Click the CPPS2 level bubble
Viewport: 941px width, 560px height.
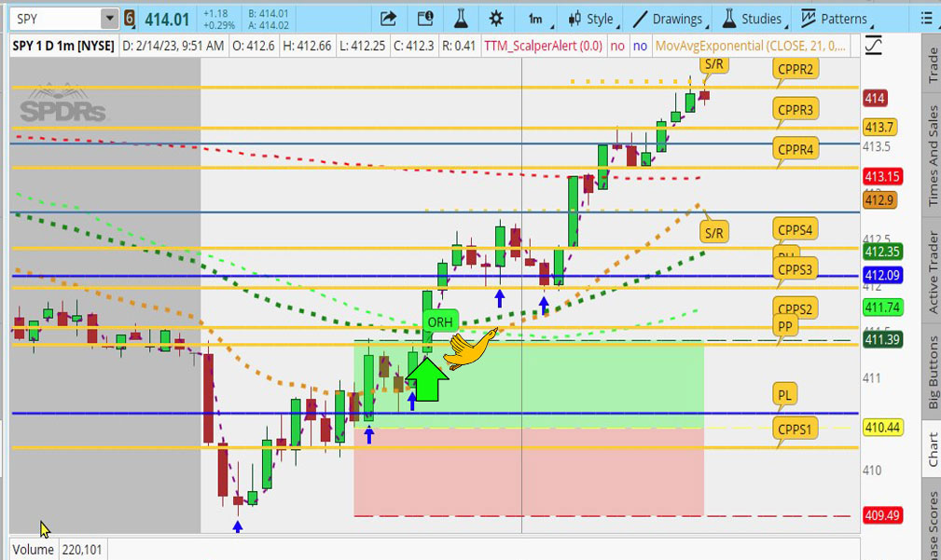[x=796, y=308]
